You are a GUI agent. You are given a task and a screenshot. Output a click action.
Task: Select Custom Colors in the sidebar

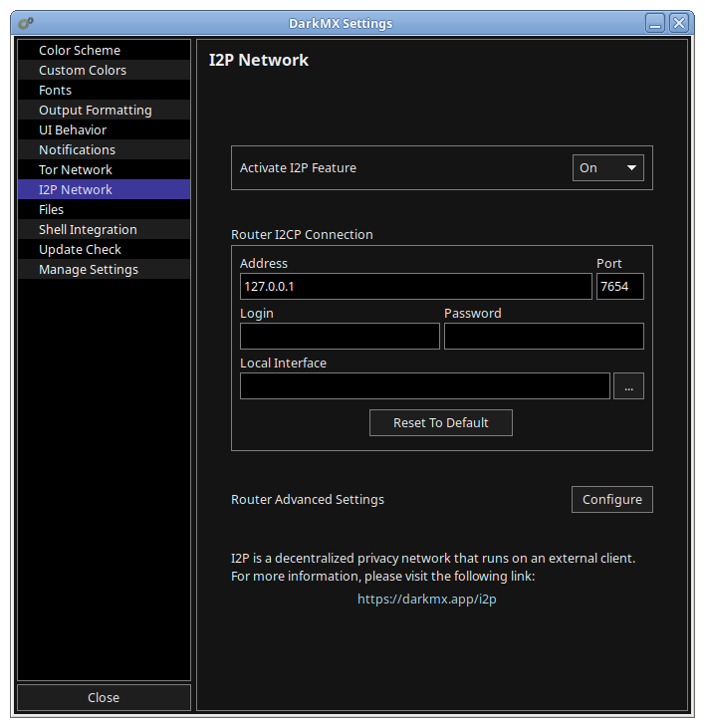[104, 70]
